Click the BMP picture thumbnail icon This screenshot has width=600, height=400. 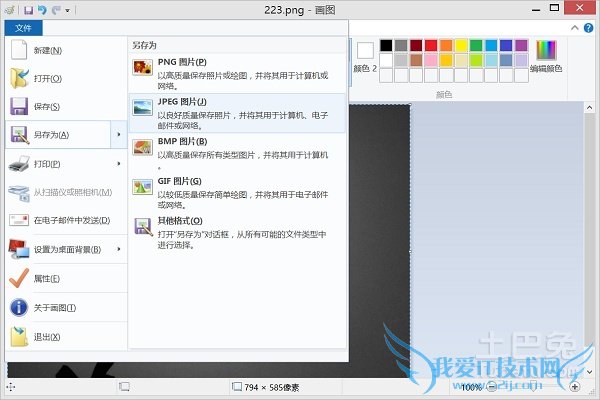point(143,147)
